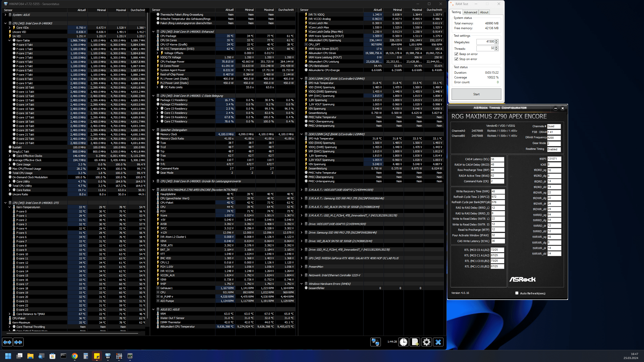This screenshot has width=644, height=362.
Task: Collapse the Speicher-Zeitangaben section
Action: 153,130
